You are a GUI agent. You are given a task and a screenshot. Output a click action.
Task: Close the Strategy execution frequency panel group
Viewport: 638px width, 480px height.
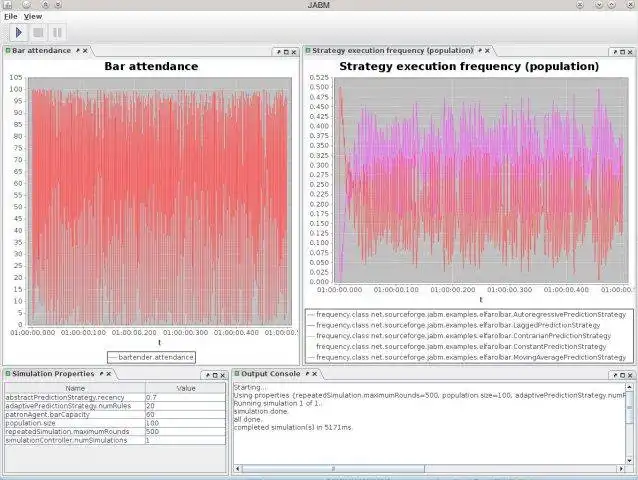pyautogui.click(x=630, y=52)
